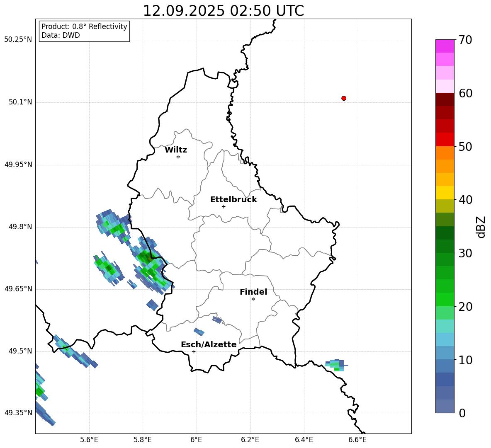This screenshot has width=491, height=448.
Task: Click the 6°E longitude label
Action: (197, 440)
